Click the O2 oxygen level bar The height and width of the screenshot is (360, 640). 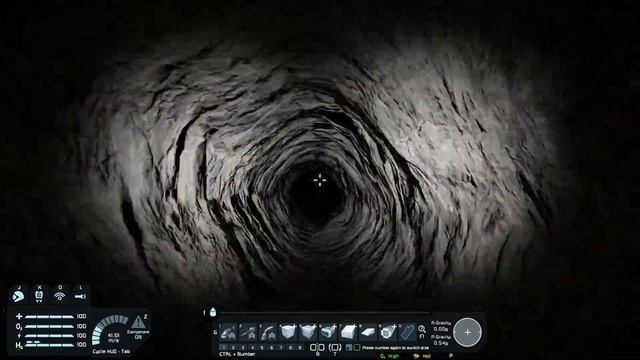pos(49,326)
